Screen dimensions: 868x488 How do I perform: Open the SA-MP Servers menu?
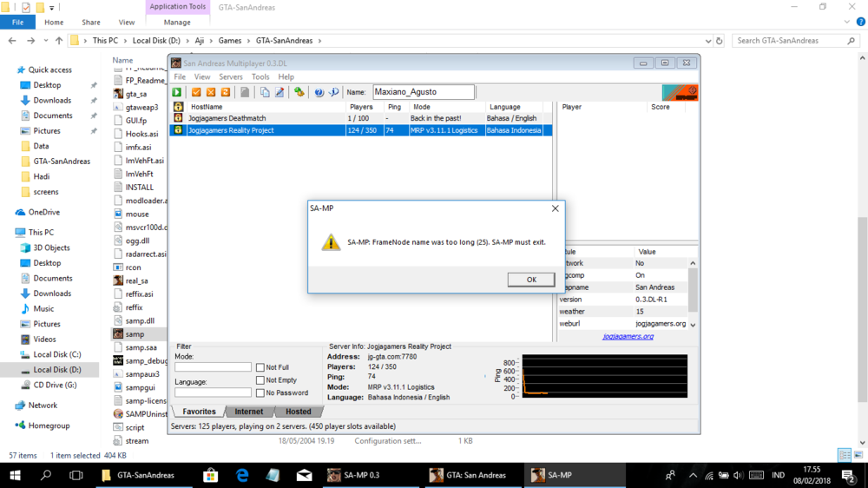[230, 77]
